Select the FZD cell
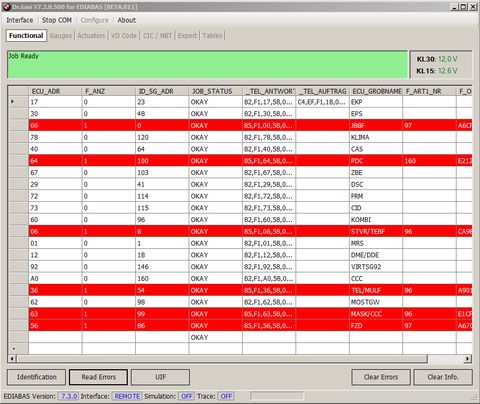Viewport: 480px width, 404px height. 376,326
